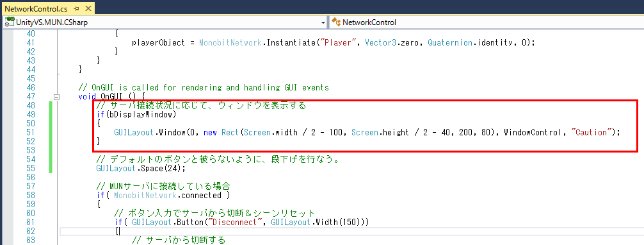This screenshot has height=245, width=644.
Task: Click MonobitNetwork in the Instantiate call
Action: 230,43
